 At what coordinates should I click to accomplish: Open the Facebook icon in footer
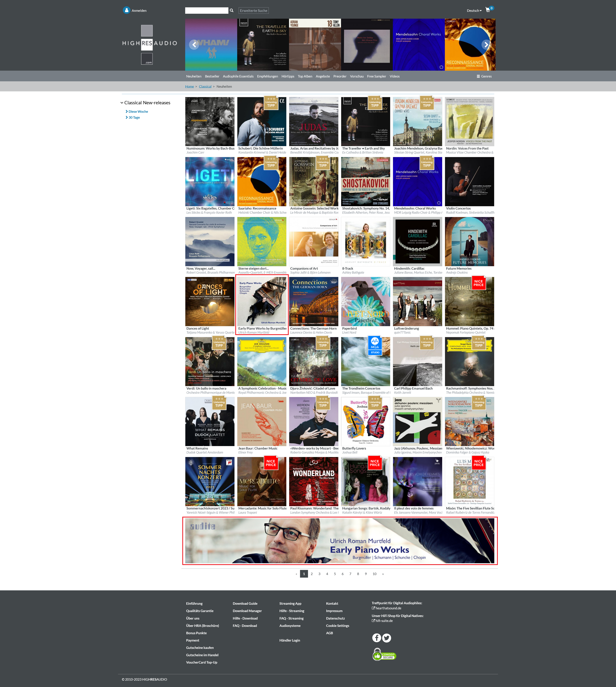(x=376, y=638)
